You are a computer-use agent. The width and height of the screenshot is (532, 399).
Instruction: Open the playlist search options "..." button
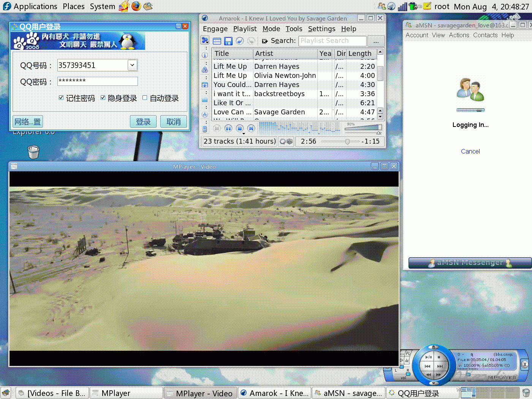point(376,41)
